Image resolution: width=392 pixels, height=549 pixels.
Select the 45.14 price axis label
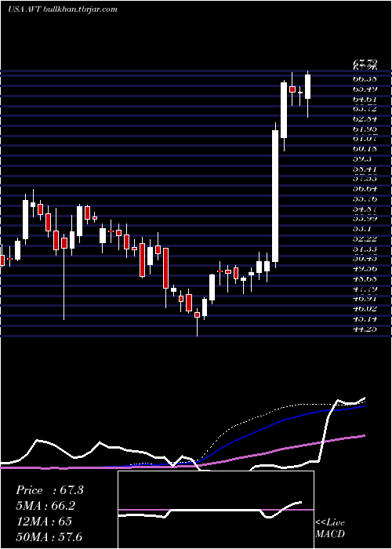365,319
